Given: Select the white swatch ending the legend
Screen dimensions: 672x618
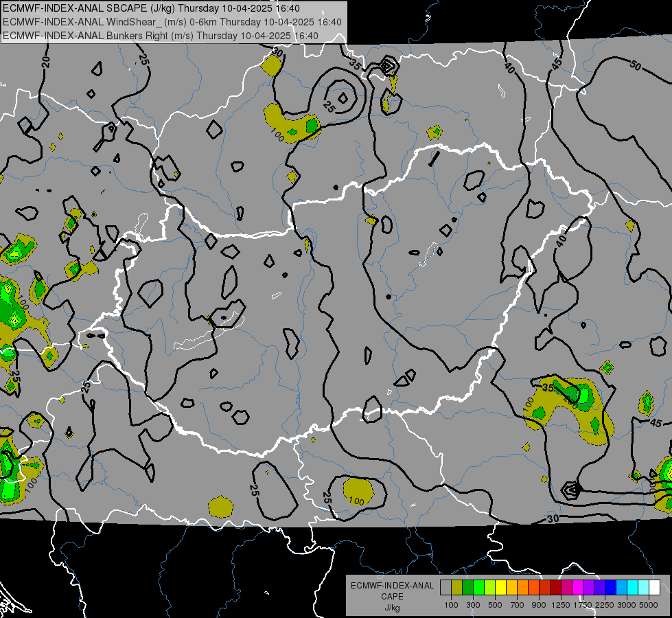Looking at the screenshot, I should [655, 587].
